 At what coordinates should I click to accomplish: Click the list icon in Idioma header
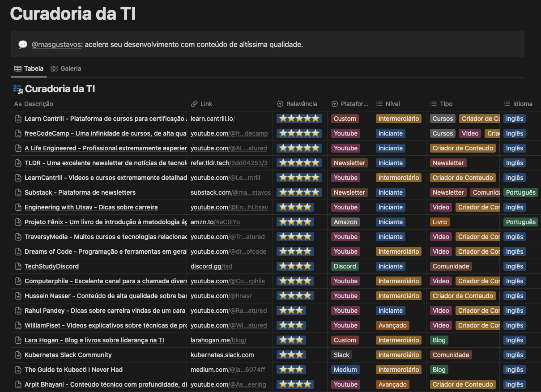pyautogui.click(x=507, y=104)
